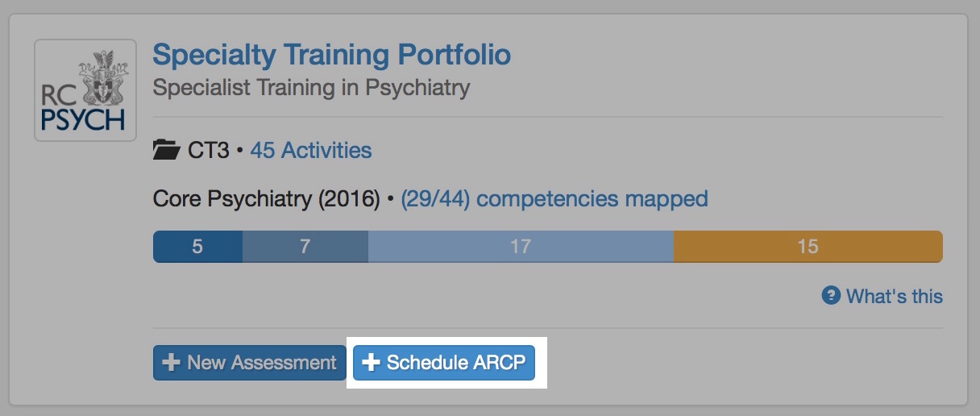Viewport: 980px width, 416px height.
Task: Click the Specialist Training in Psychiatry subtitle
Action: (x=311, y=87)
